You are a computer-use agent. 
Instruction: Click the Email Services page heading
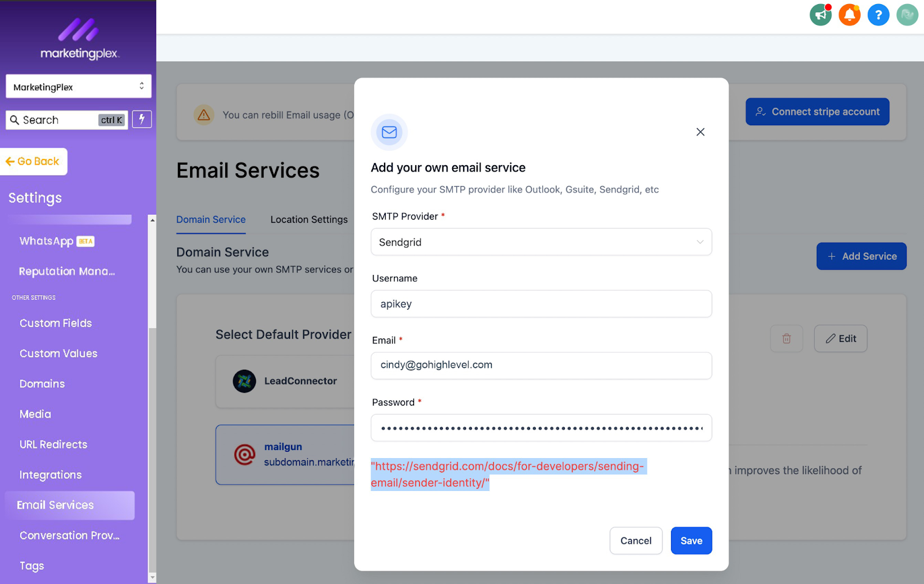[248, 170]
